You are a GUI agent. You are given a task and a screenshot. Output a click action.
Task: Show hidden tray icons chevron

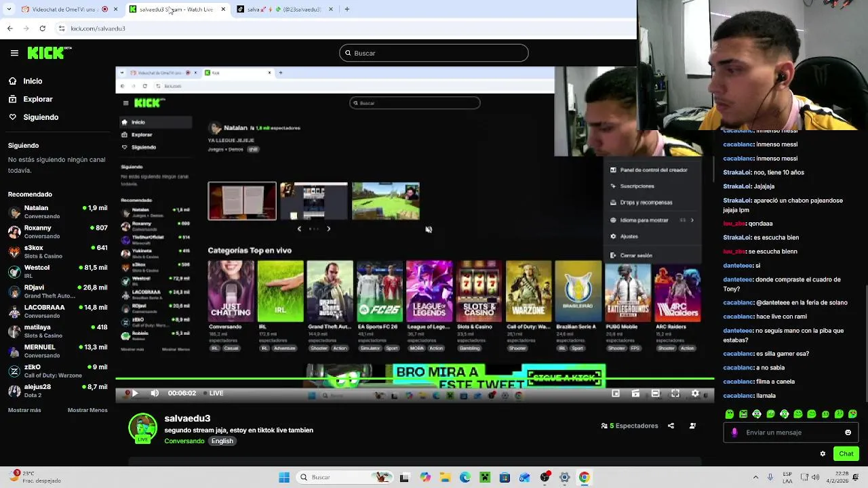coord(755,477)
